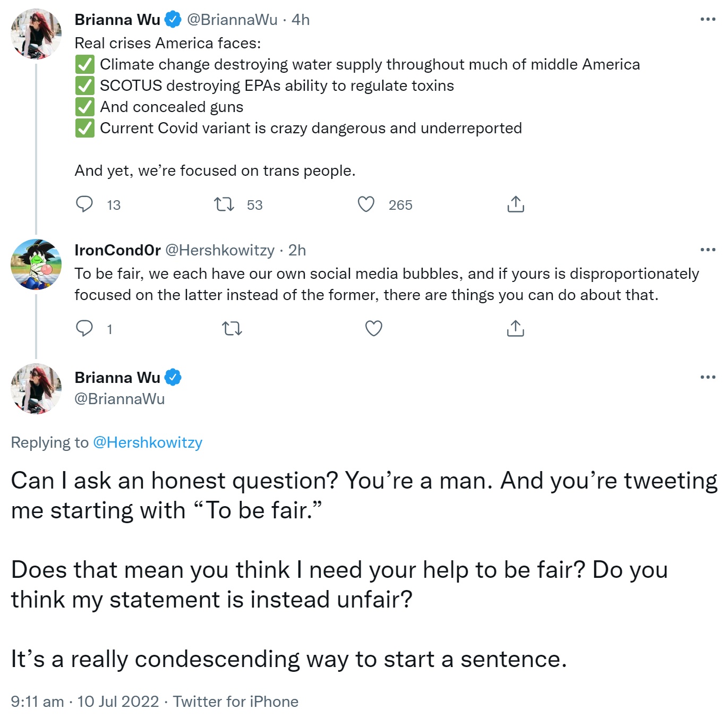Open the IronCond0r profile name

pyautogui.click(x=117, y=250)
